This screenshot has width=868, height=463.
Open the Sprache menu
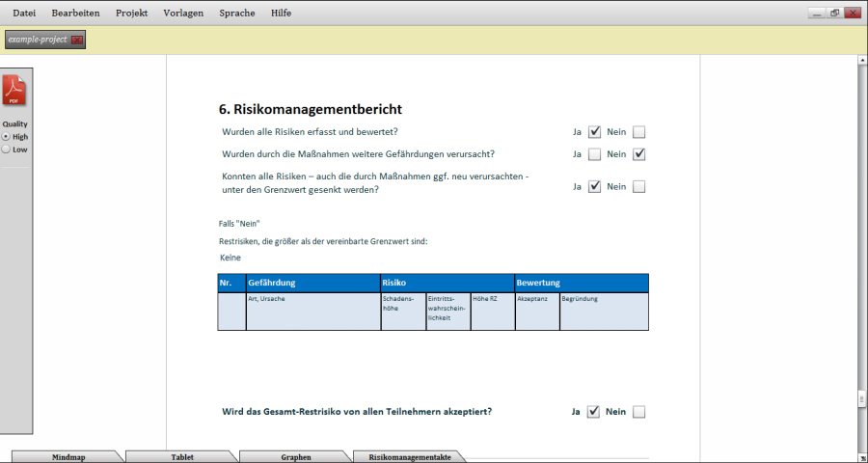237,13
